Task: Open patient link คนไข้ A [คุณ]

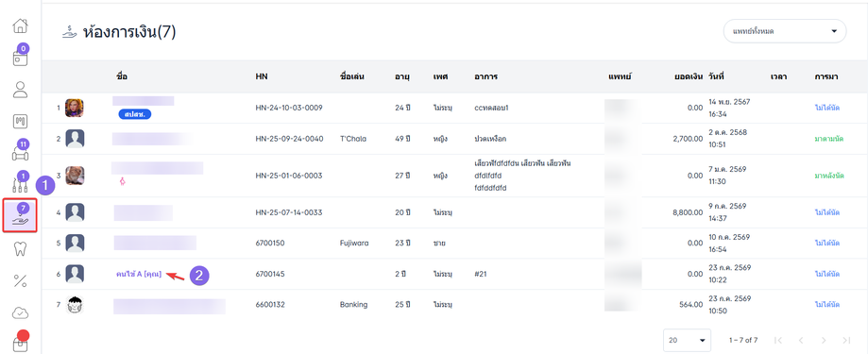Action: point(139,274)
